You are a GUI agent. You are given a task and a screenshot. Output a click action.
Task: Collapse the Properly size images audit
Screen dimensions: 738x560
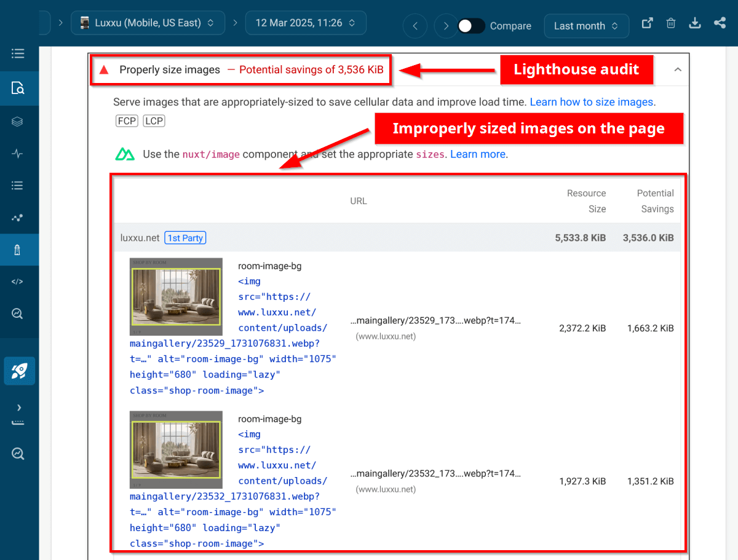click(x=678, y=69)
